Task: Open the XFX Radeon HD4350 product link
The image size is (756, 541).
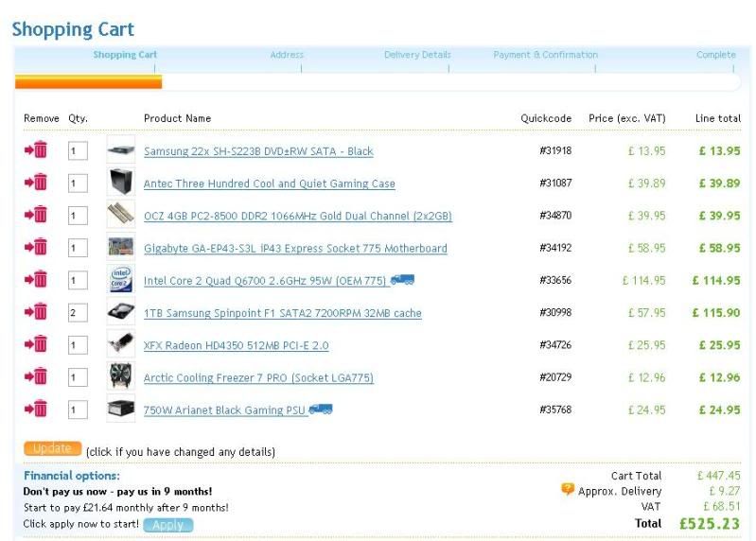Action: (x=236, y=345)
